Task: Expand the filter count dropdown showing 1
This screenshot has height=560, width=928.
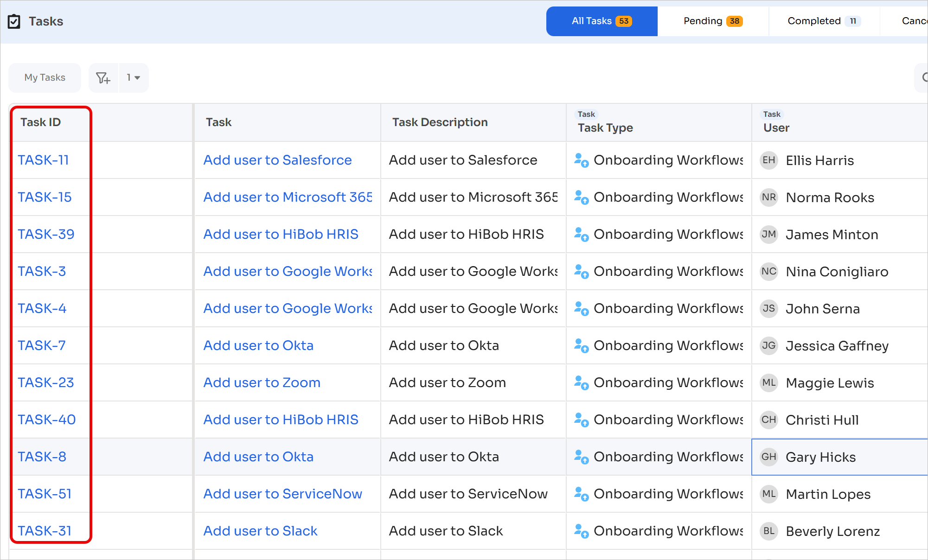Action: (x=134, y=78)
